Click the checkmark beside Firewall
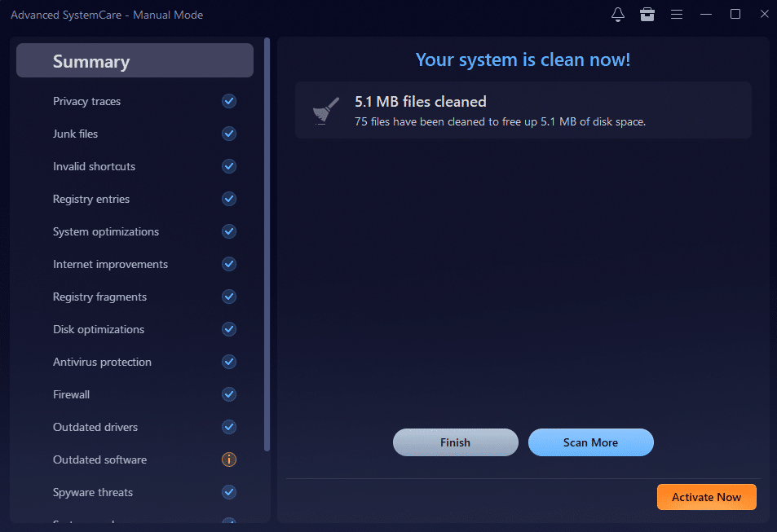Viewport: 777px width, 532px height. pyautogui.click(x=229, y=394)
